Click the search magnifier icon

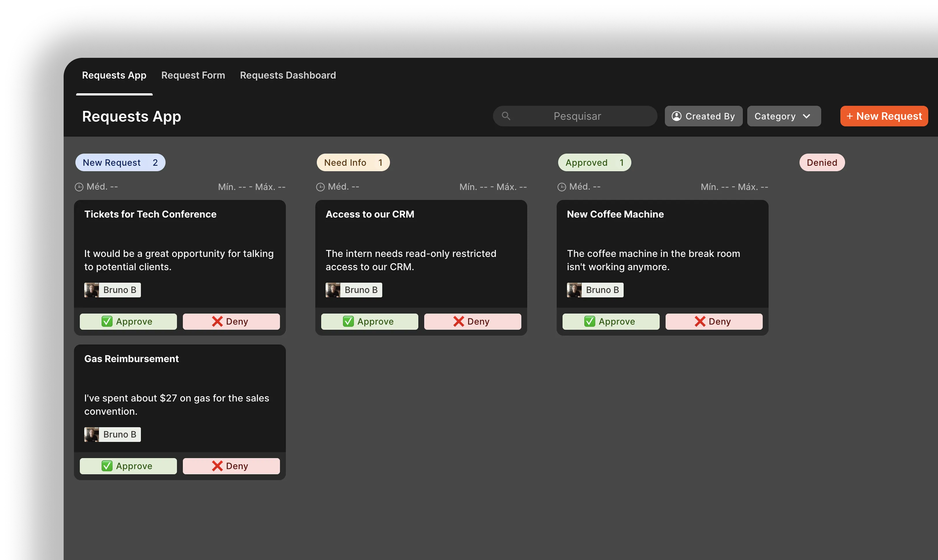point(506,116)
